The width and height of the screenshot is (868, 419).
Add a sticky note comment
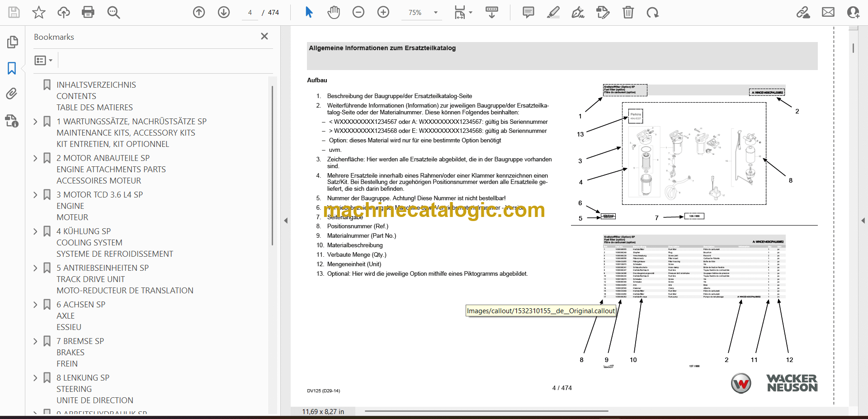coord(528,12)
